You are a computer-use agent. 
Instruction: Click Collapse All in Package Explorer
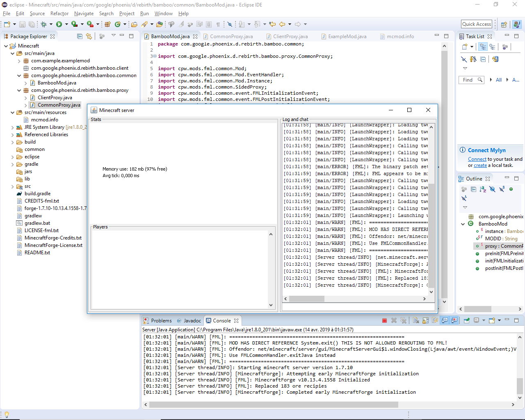tap(80, 37)
